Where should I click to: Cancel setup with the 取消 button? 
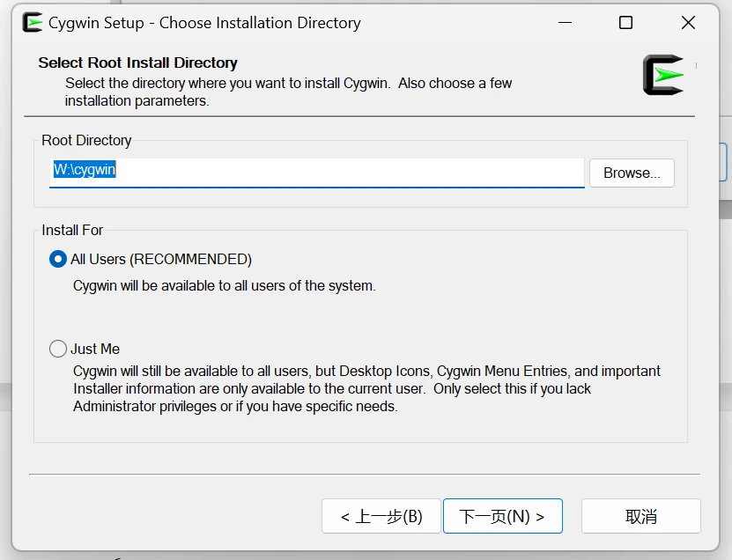(x=640, y=516)
